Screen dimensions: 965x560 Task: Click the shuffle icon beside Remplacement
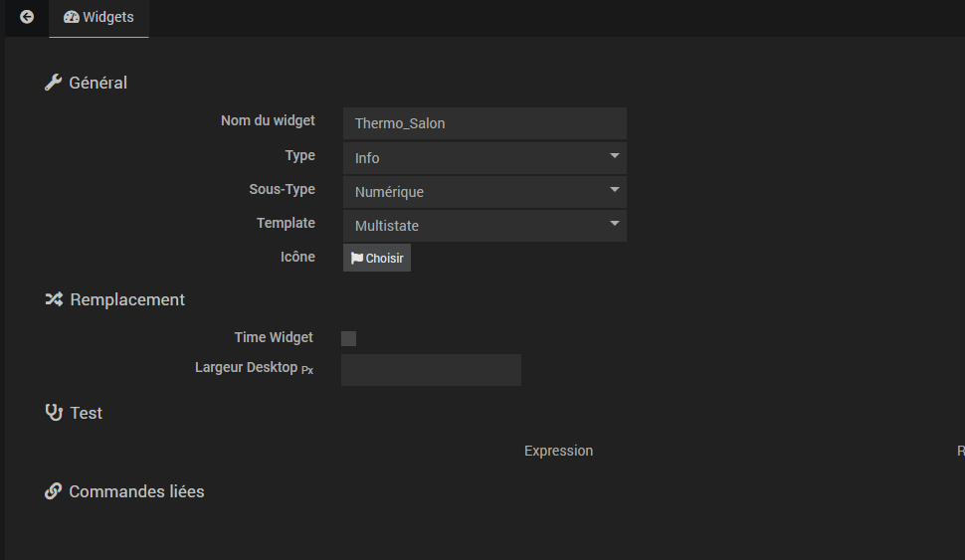pyautogui.click(x=54, y=299)
